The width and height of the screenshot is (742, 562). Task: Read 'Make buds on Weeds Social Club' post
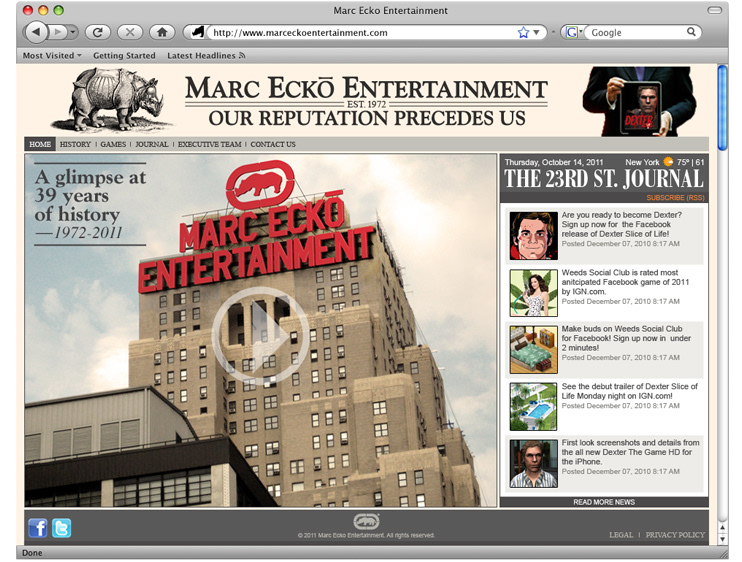click(626, 338)
